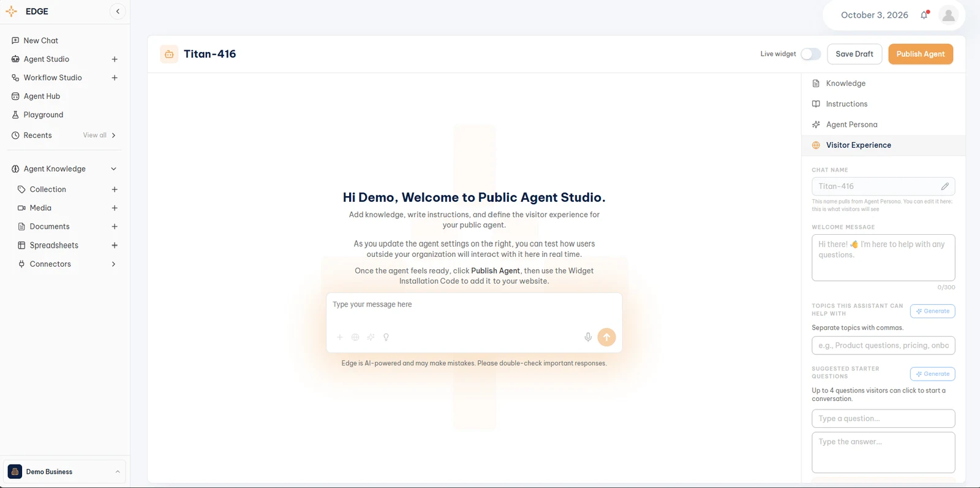Click the Titan-416 agent robot icon

pos(169,54)
